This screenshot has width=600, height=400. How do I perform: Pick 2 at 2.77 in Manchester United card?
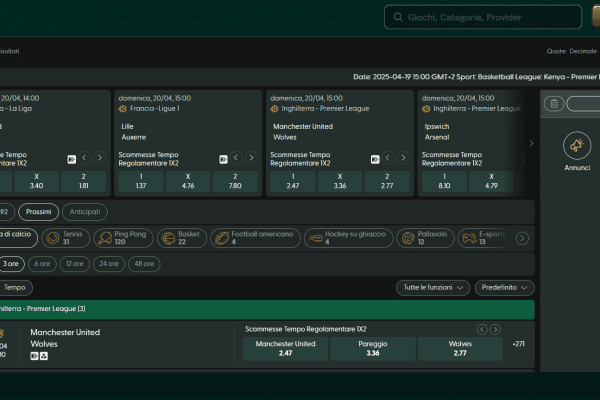pyautogui.click(x=387, y=181)
